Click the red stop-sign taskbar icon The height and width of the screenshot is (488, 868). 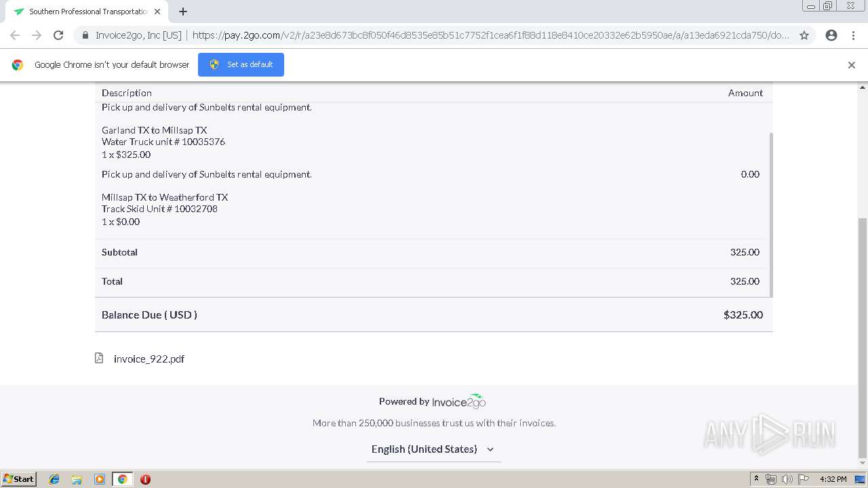coord(145,479)
